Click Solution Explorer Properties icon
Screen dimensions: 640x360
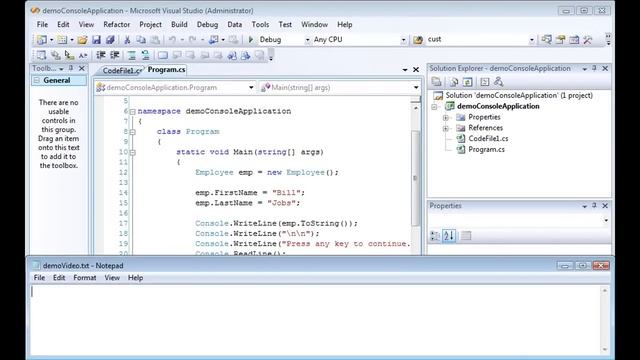(x=436, y=82)
